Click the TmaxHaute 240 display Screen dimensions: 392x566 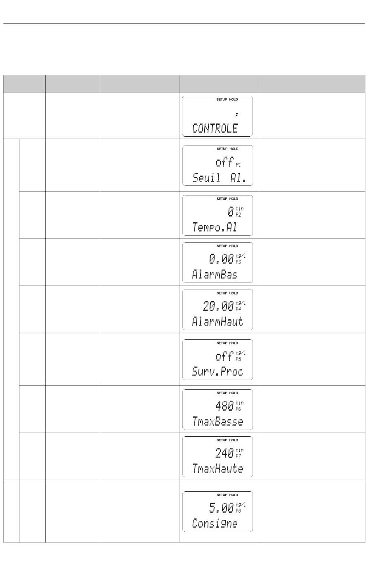pos(217,457)
